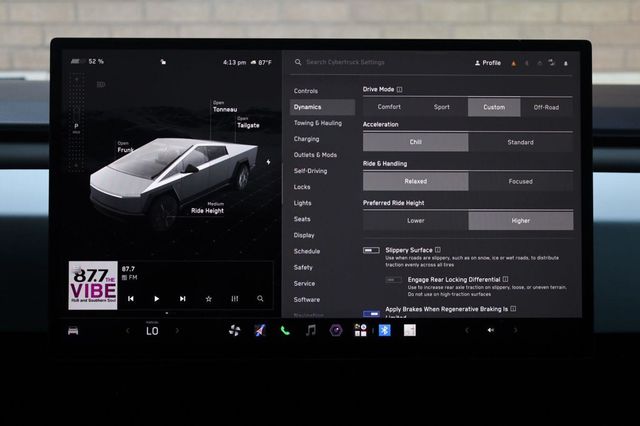The width and height of the screenshot is (640, 426).
Task: Click the orange warning alert icon
Action: [513, 63]
